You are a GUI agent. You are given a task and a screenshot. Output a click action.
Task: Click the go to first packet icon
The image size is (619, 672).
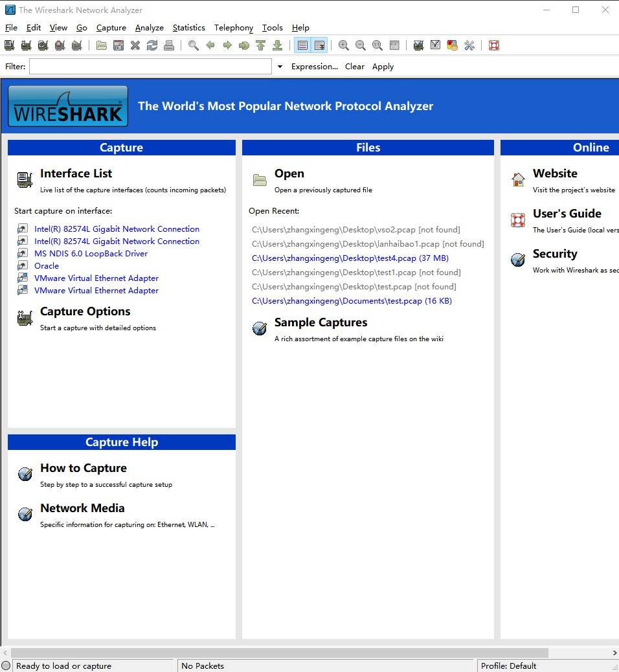coord(261,45)
